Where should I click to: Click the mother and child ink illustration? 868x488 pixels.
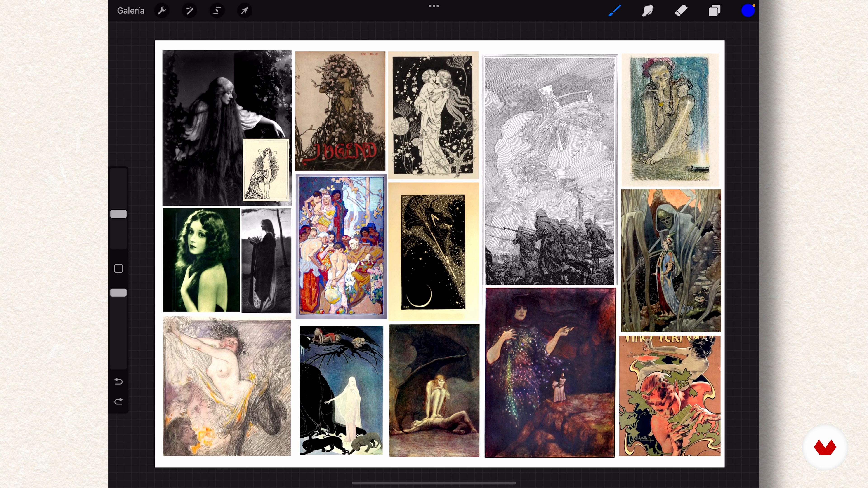pos(433,115)
